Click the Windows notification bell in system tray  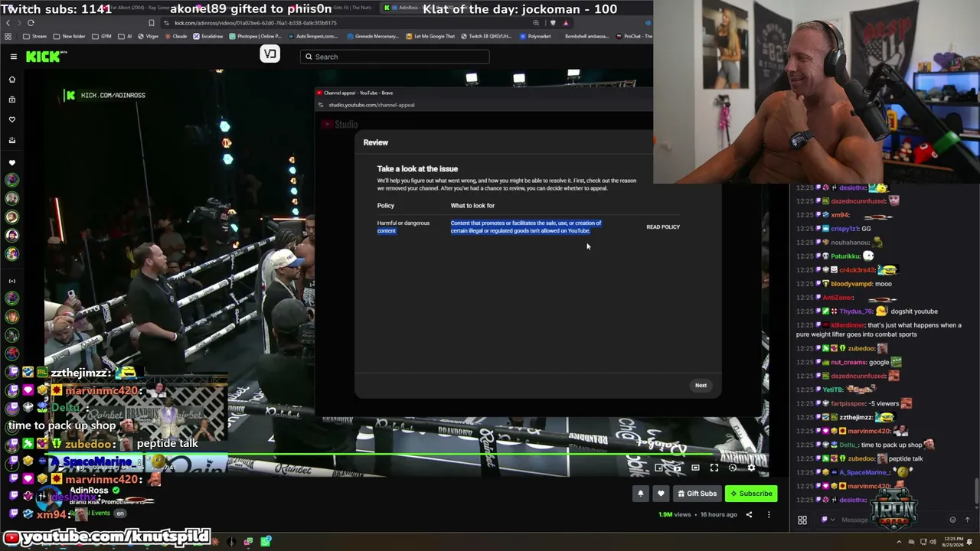coord(971,542)
